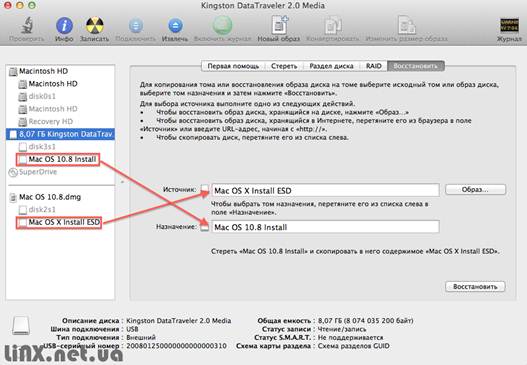This screenshot has height=365, width=527.
Task: Switch to the Partition (Раздел диска) tab
Action: (x=331, y=66)
